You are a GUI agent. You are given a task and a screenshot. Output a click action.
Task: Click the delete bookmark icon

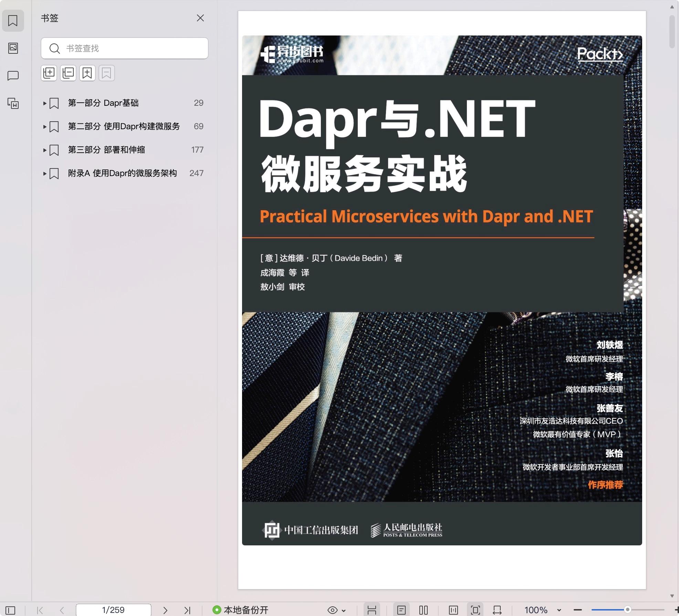point(107,73)
